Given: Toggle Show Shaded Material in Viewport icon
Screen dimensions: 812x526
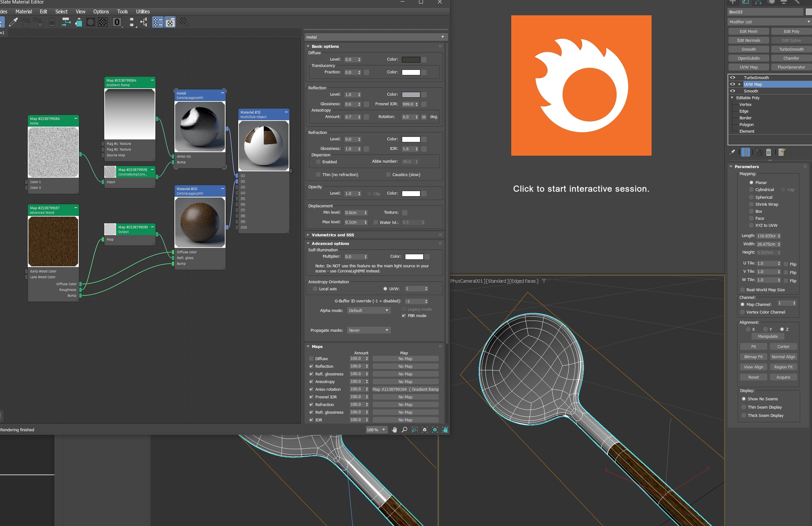Looking at the screenshot, I should (91, 23).
